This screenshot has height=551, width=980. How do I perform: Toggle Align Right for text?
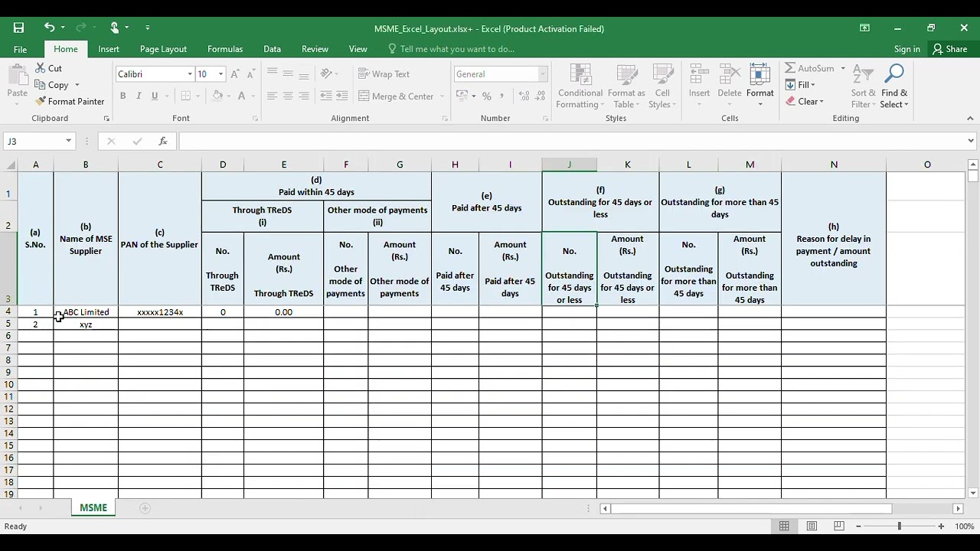[304, 96]
